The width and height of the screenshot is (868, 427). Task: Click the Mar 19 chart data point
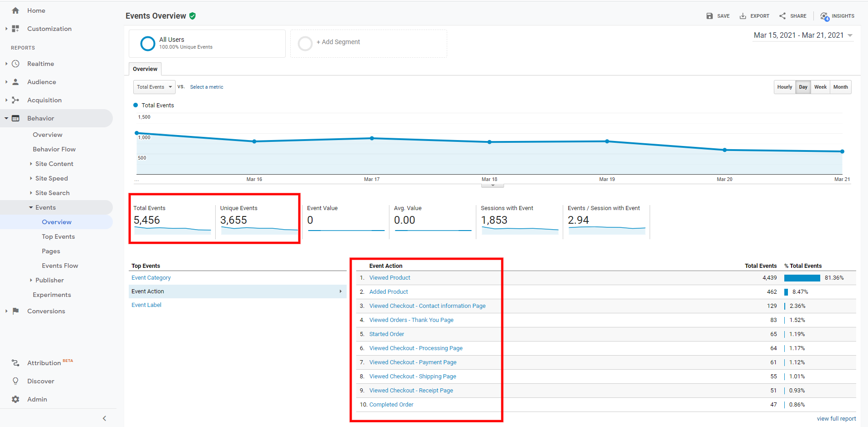(607, 141)
